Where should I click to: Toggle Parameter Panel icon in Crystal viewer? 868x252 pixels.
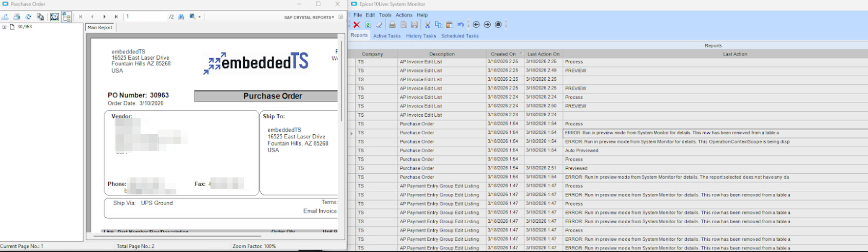coord(54,17)
